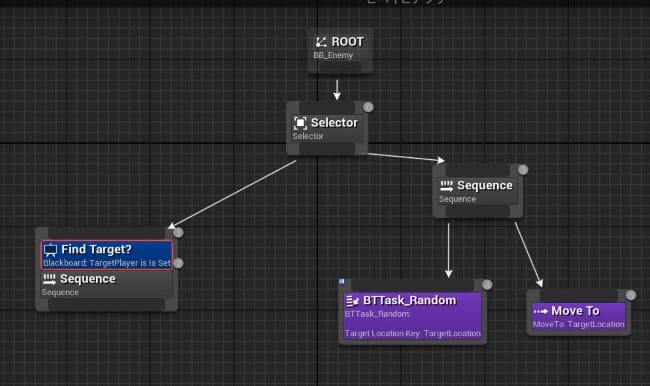Image resolution: width=650 pixels, height=386 pixels.
Task: Select the right Sequence node
Action: point(478,191)
